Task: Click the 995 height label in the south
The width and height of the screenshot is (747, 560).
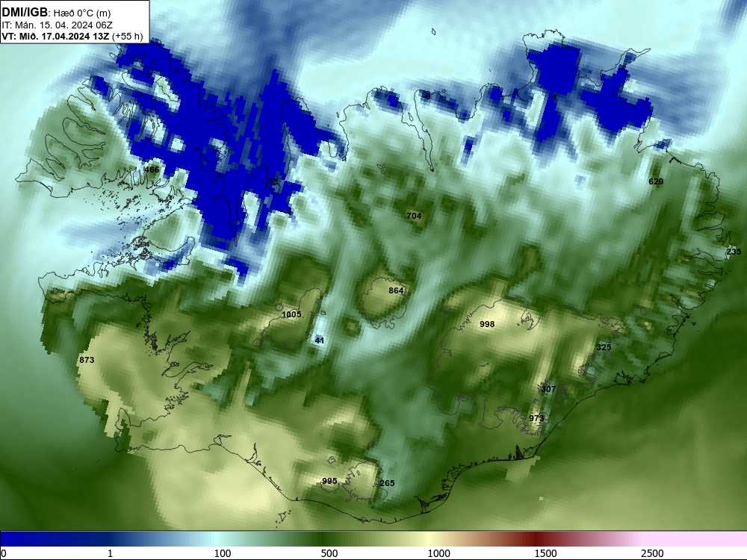Action: pos(329,481)
